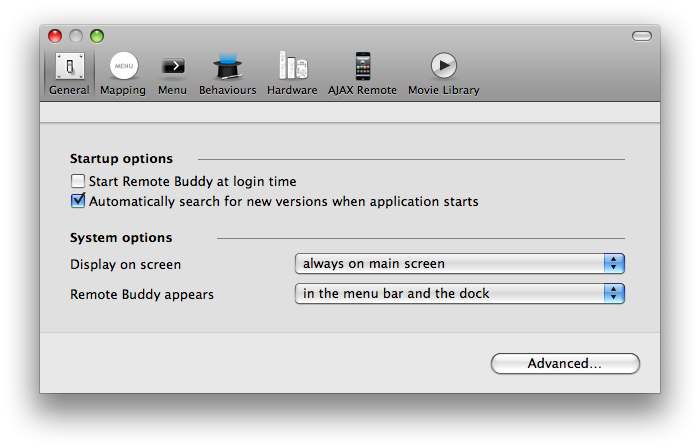Click the 'Start Remote Buddy at login time' label text

tap(192, 182)
